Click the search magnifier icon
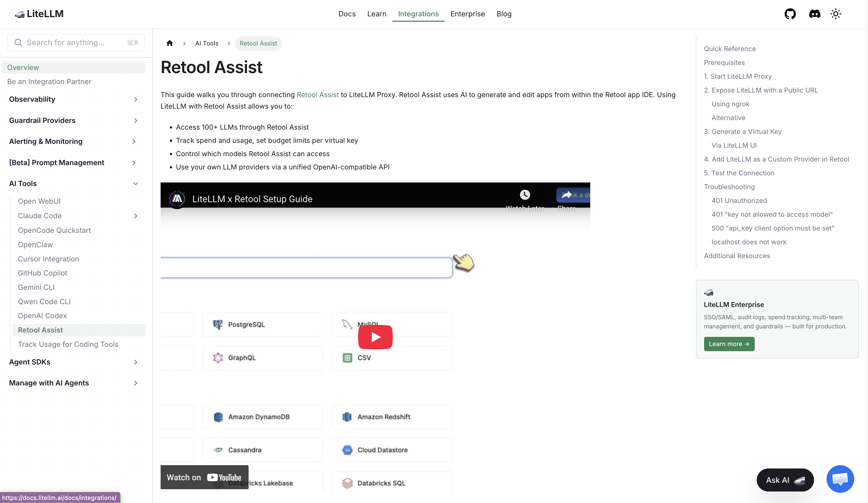The width and height of the screenshot is (868, 503). [18, 42]
